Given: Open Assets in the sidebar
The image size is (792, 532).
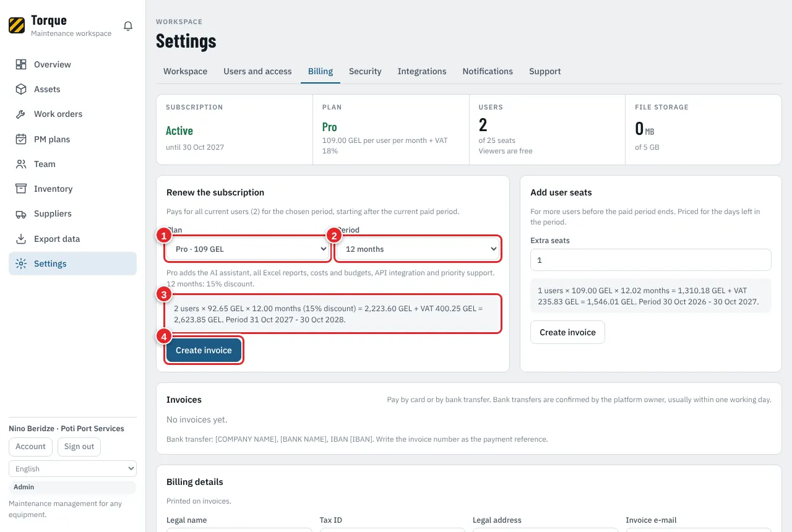Looking at the screenshot, I should [72, 89].
